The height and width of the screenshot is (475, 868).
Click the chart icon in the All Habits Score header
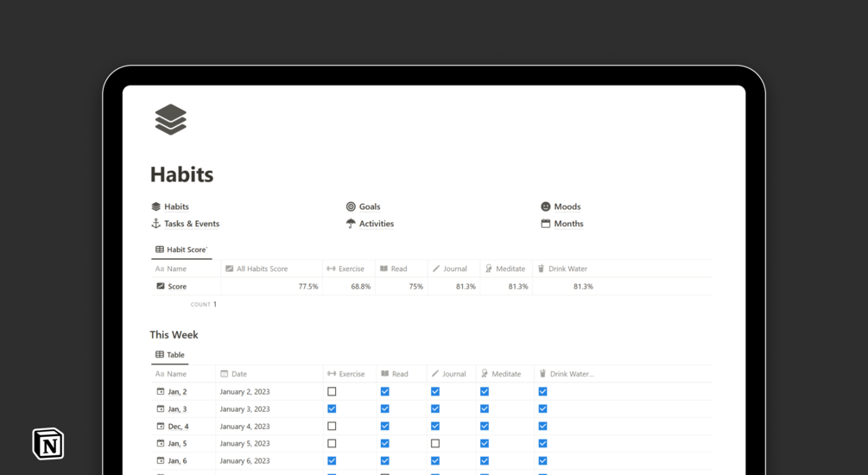pyautogui.click(x=229, y=269)
